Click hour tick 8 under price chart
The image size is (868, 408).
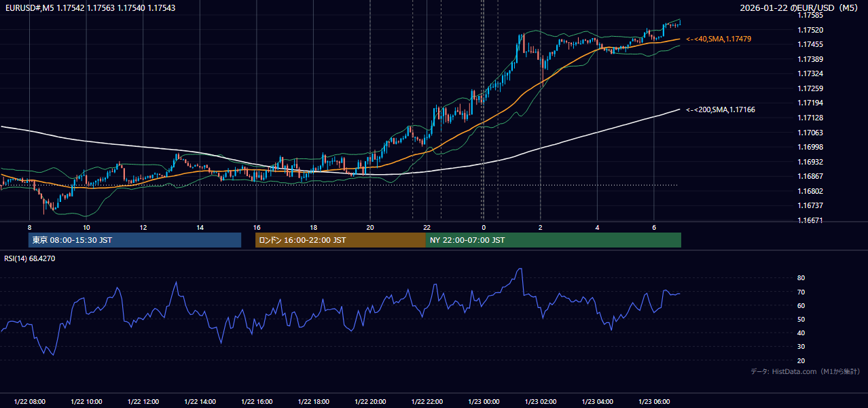pyautogui.click(x=29, y=227)
